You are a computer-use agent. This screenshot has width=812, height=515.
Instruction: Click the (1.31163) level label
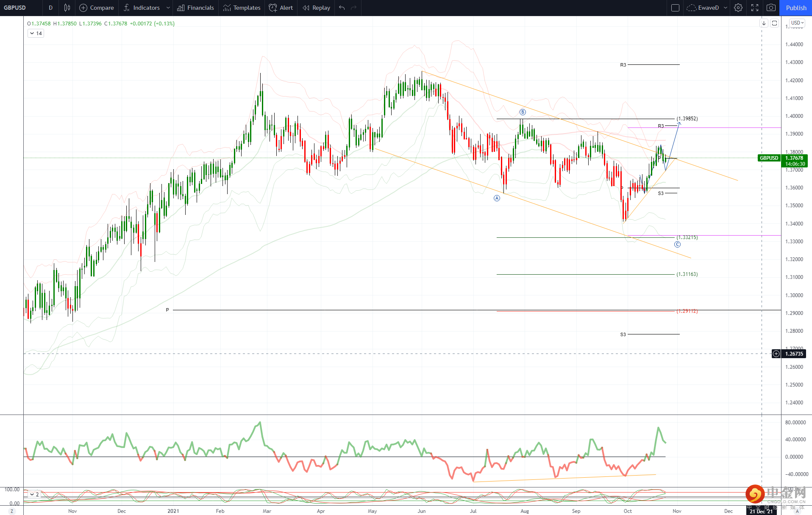(687, 274)
